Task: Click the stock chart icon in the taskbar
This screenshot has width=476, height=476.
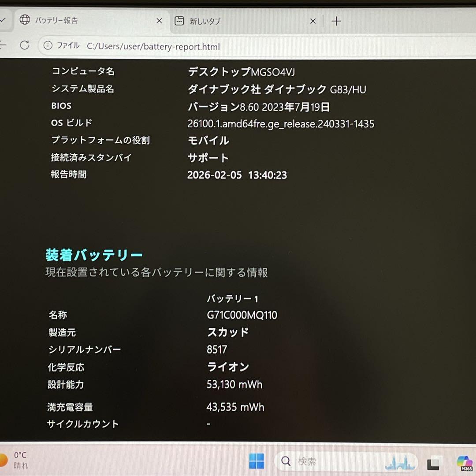Action: click(x=399, y=461)
